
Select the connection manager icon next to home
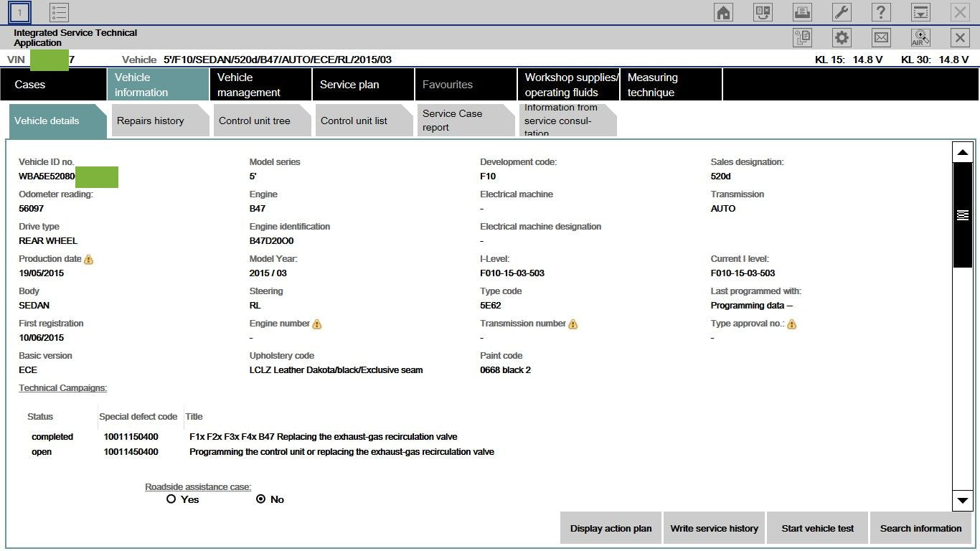tap(763, 11)
